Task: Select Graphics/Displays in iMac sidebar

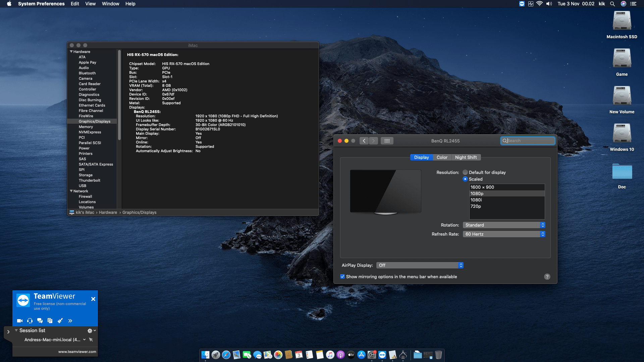Action: point(95,121)
